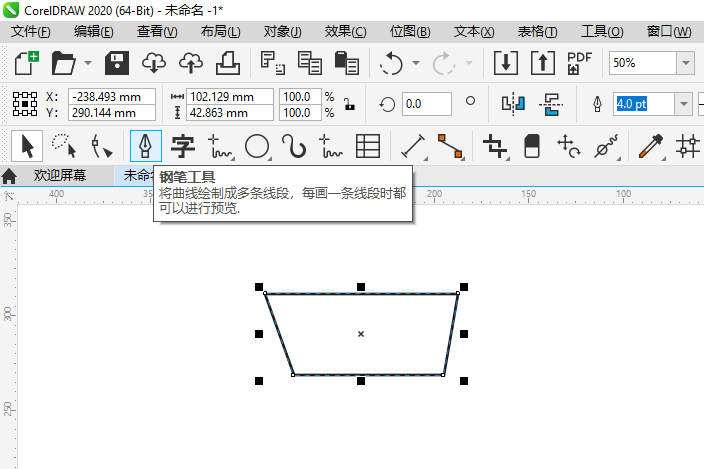This screenshot has height=469, width=704.
Task: Click the cloud download icon
Action: pos(154,63)
